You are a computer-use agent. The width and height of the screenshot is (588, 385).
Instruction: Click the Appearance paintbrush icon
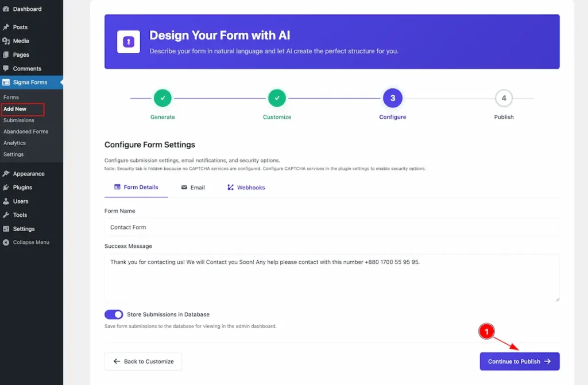pyautogui.click(x=6, y=173)
